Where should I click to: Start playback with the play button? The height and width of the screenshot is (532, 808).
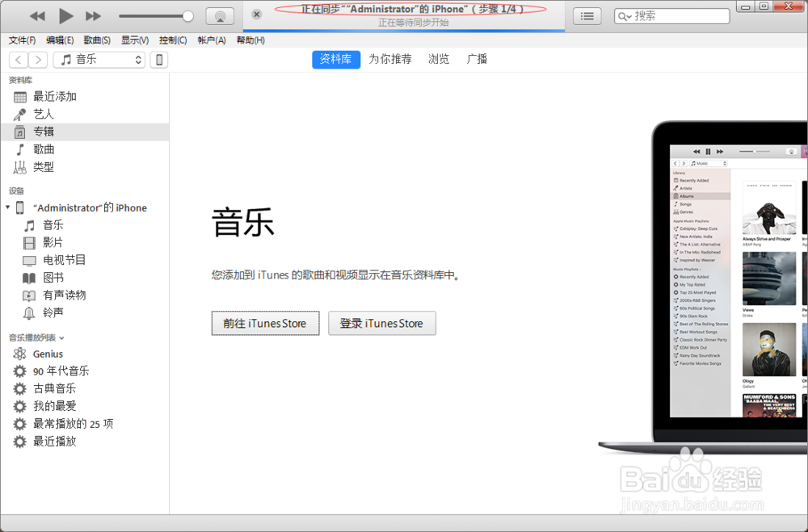click(65, 16)
